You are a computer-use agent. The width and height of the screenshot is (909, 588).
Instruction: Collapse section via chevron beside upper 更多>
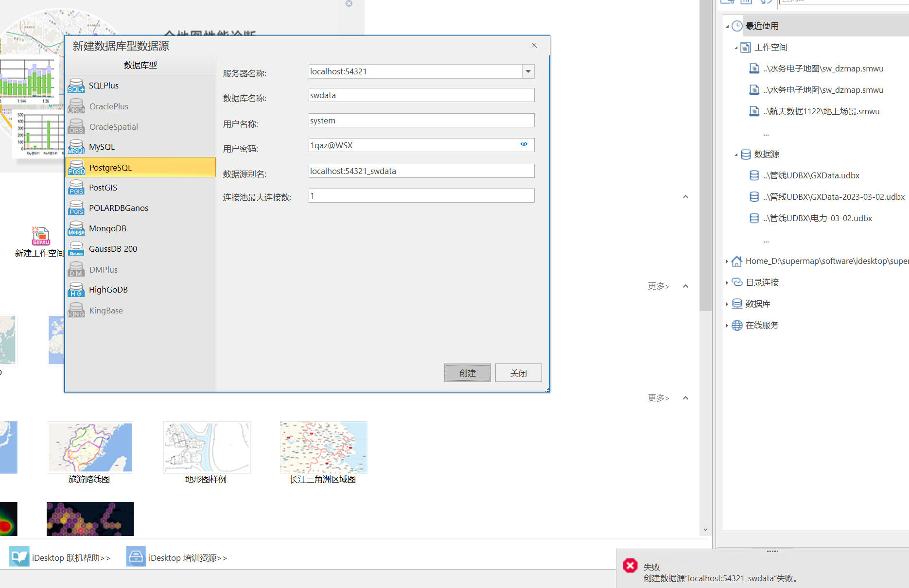[x=685, y=286]
